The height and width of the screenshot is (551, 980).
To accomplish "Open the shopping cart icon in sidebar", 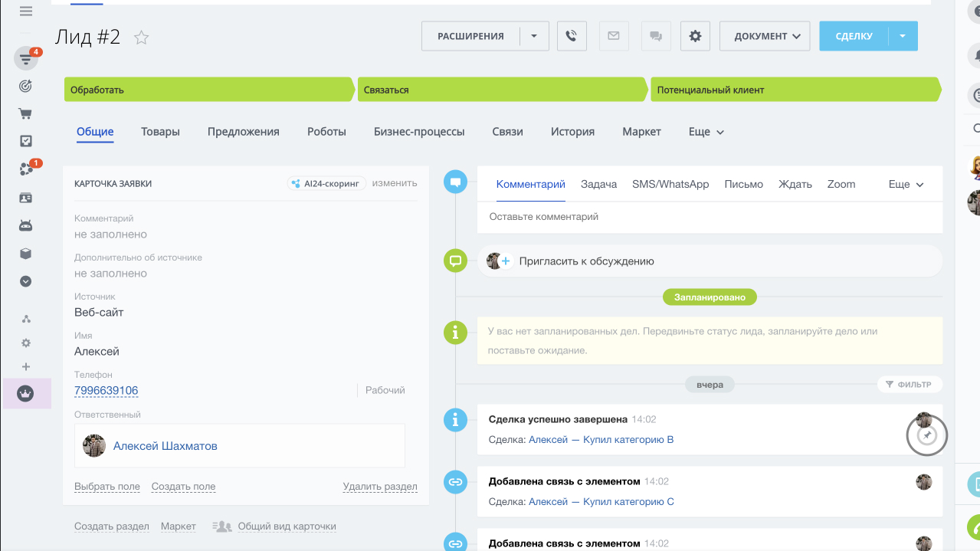I will 25,113.
